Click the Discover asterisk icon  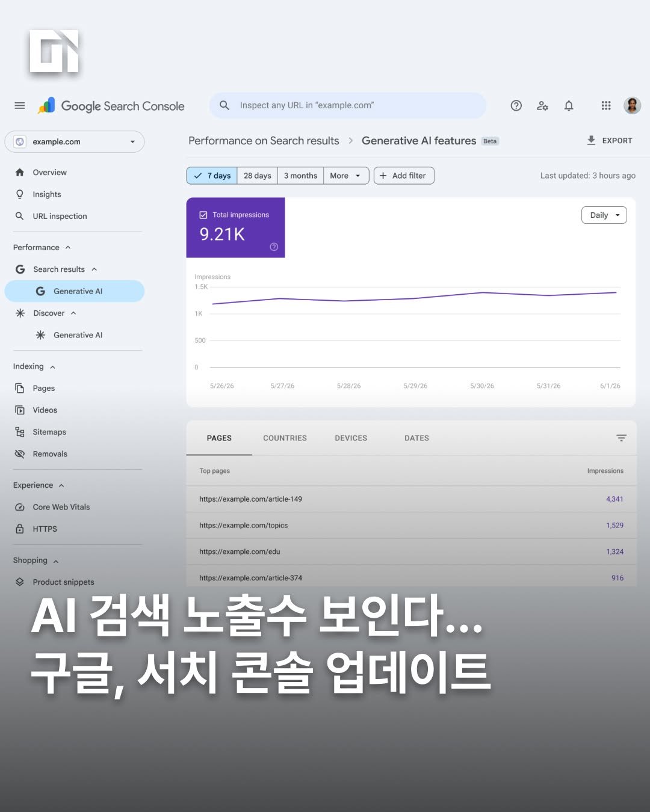pos(20,313)
